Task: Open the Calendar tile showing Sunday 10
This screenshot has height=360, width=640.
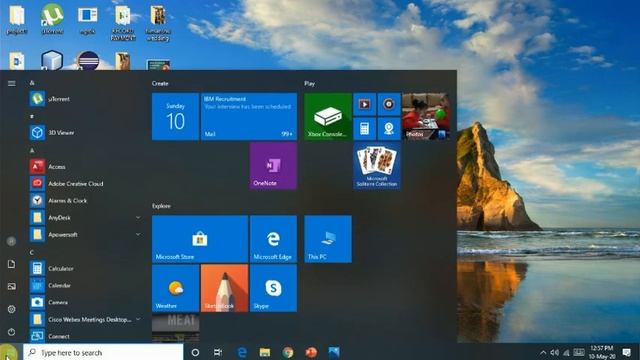Action: tap(176, 116)
